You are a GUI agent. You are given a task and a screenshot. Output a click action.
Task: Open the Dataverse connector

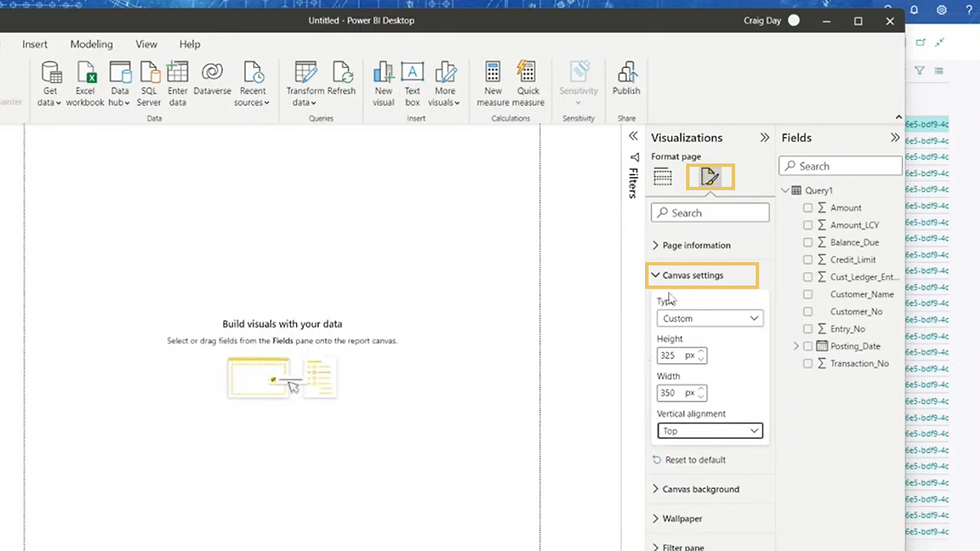[x=212, y=79]
